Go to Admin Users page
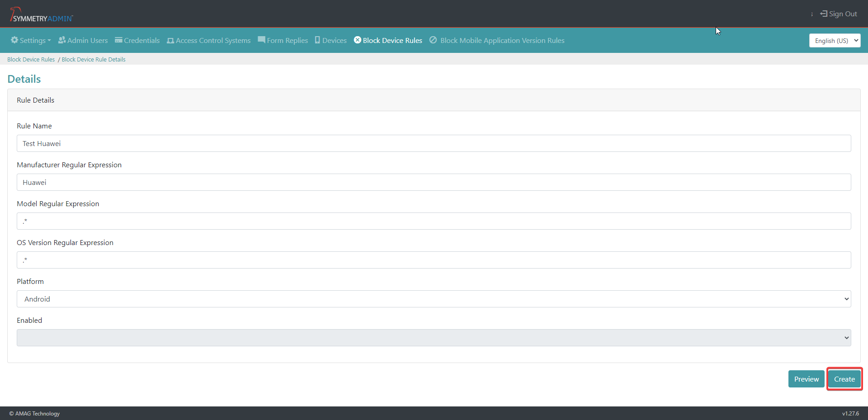 (83, 40)
